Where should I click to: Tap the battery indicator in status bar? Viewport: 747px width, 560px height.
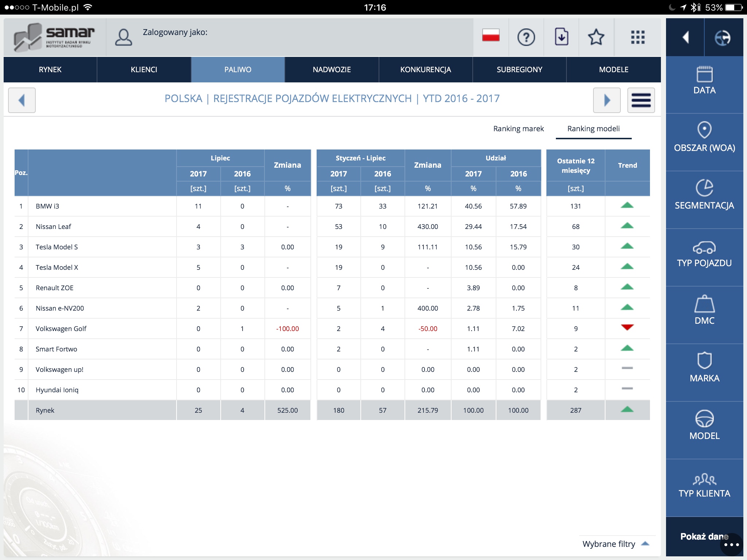point(734,7)
